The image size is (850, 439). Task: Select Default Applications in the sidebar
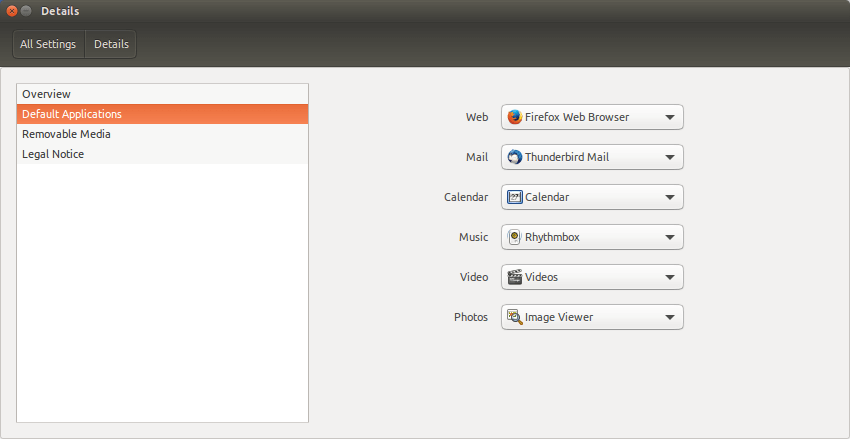163,114
